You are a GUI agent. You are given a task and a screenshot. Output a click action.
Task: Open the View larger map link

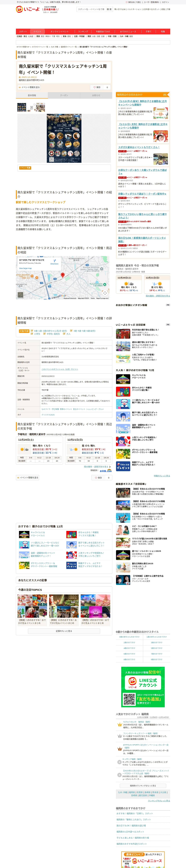[x=25, y=268]
